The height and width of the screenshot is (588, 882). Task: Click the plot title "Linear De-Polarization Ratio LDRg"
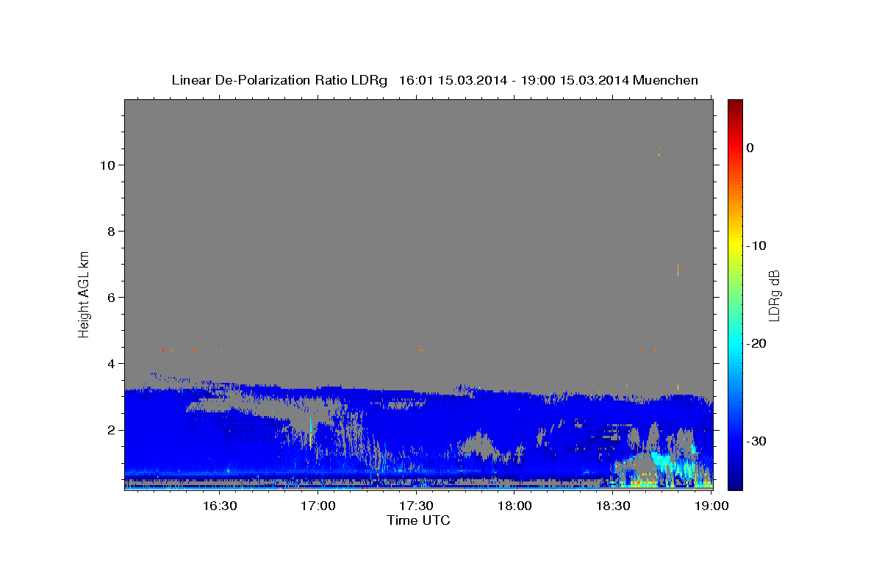[279, 80]
